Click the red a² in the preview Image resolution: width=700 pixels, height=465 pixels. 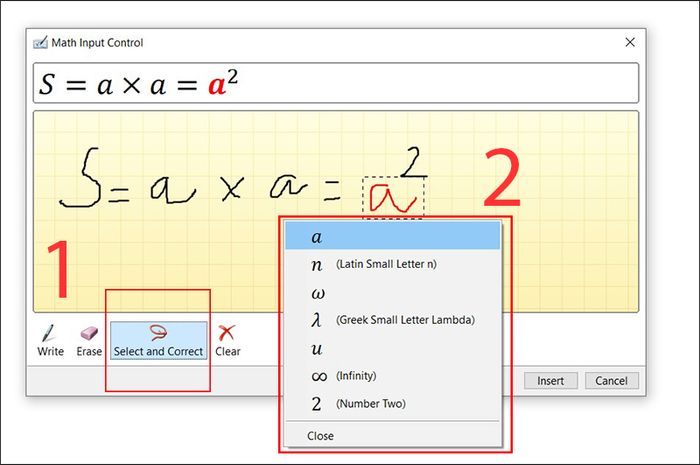coord(223,82)
